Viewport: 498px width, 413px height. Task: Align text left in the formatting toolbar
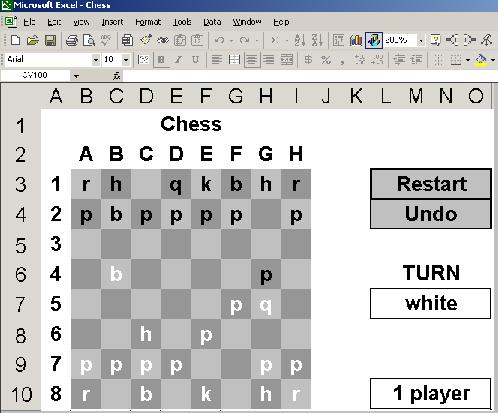217,60
